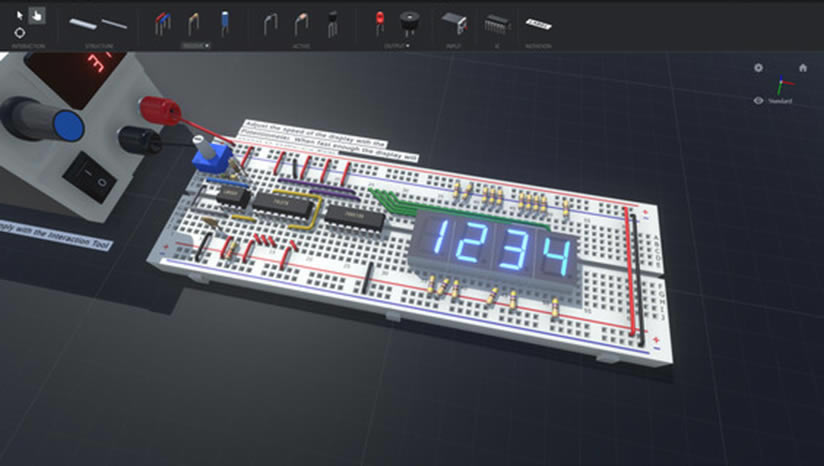Click the blue potentiometer on the breadboard
The image size is (824, 466).
211,156
